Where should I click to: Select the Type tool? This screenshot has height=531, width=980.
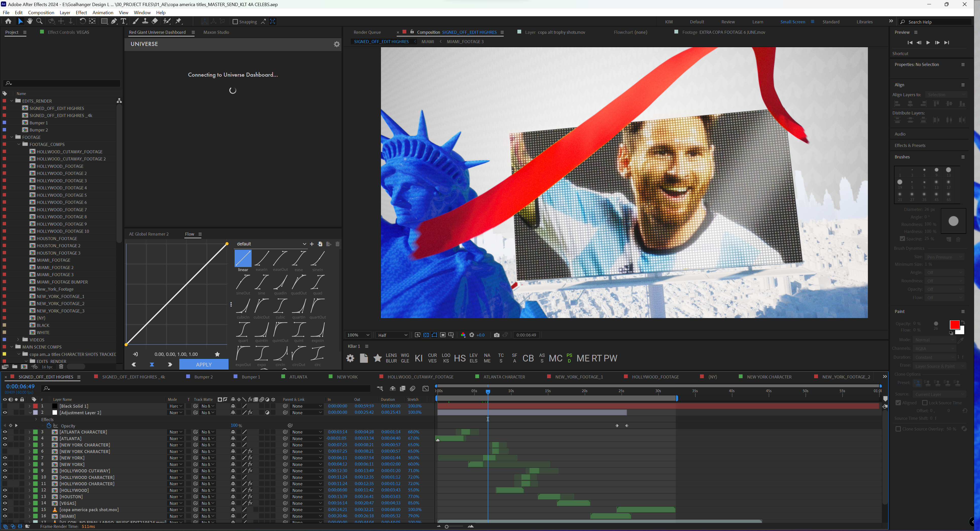click(123, 21)
